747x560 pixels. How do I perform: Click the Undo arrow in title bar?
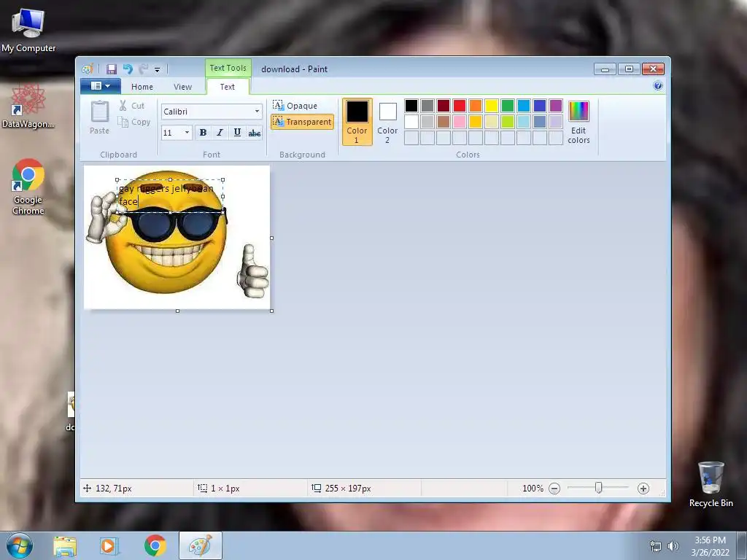128,69
